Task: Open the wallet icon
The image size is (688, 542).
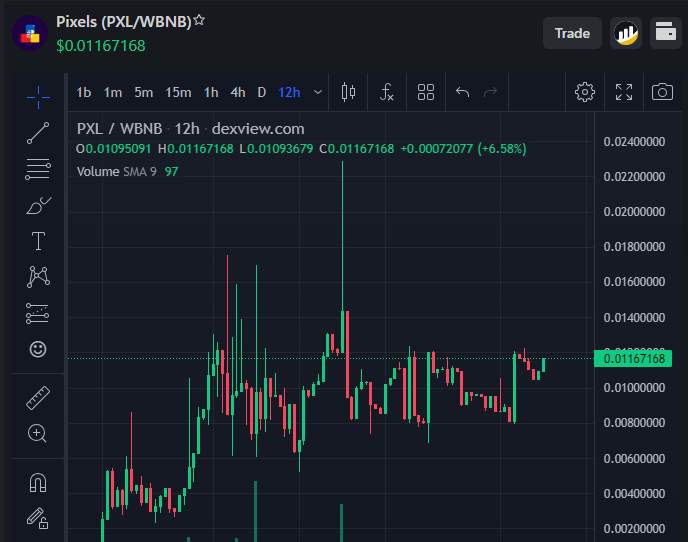Action: point(666,33)
